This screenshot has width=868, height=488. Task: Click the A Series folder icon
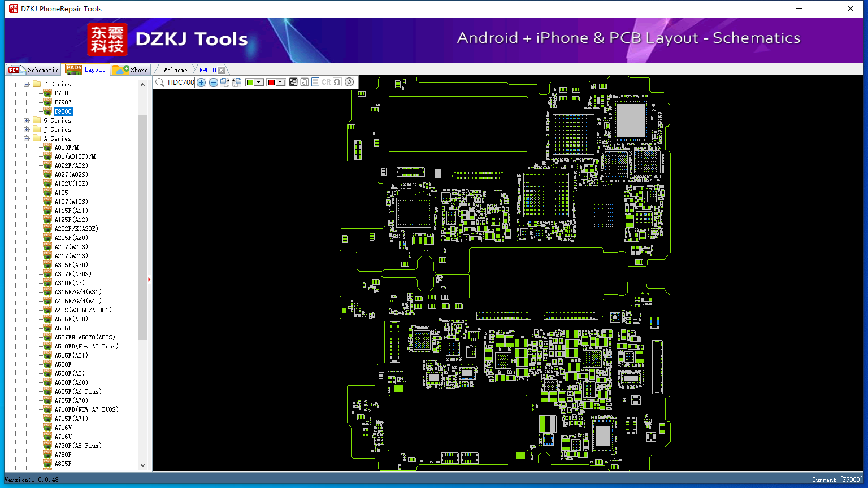37,138
